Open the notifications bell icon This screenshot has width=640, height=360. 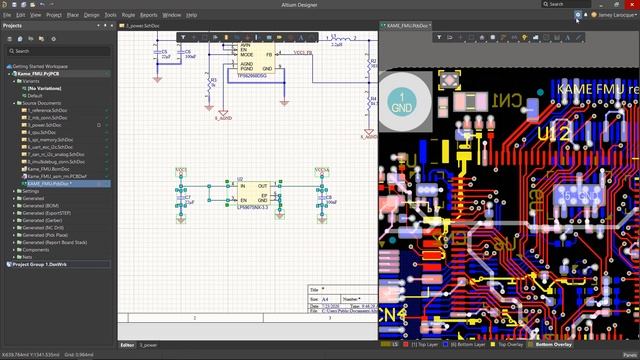coord(586,15)
